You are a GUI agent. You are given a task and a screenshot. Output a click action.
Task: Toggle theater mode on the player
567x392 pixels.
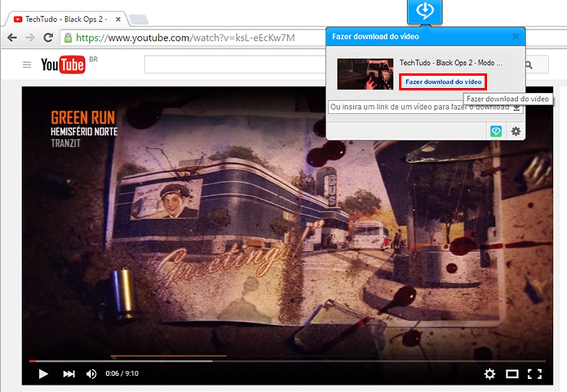pos(512,374)
